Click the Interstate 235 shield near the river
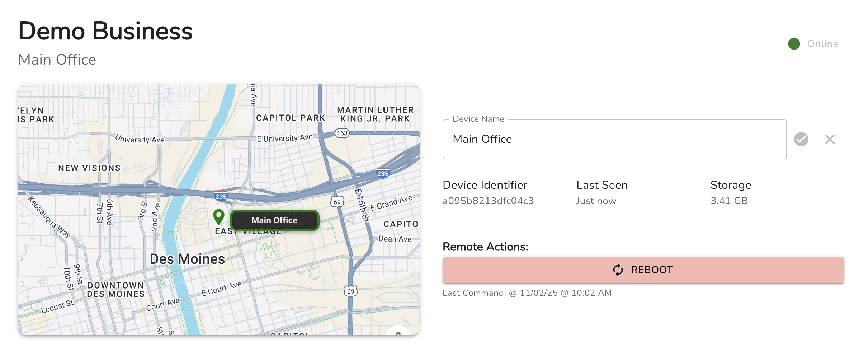The image size is (868, 356). coord(221,196)
